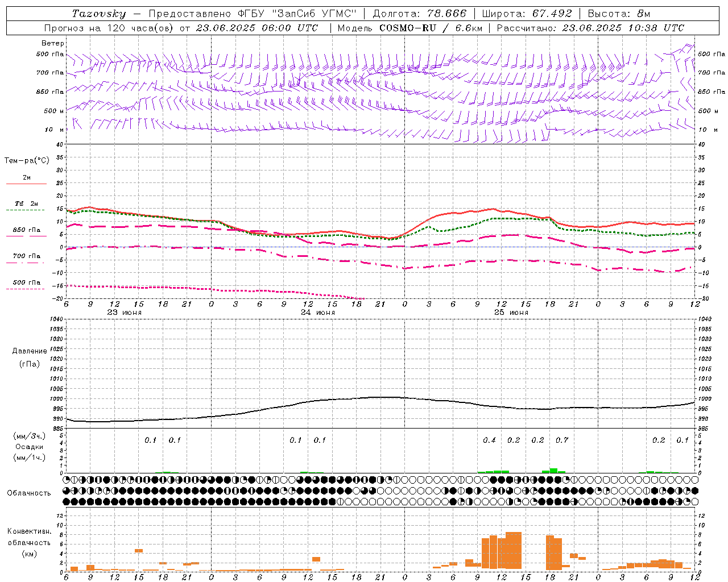Click the 0.7 precipitation value
This screenshot has width=728, height=582.
(562, 440)
